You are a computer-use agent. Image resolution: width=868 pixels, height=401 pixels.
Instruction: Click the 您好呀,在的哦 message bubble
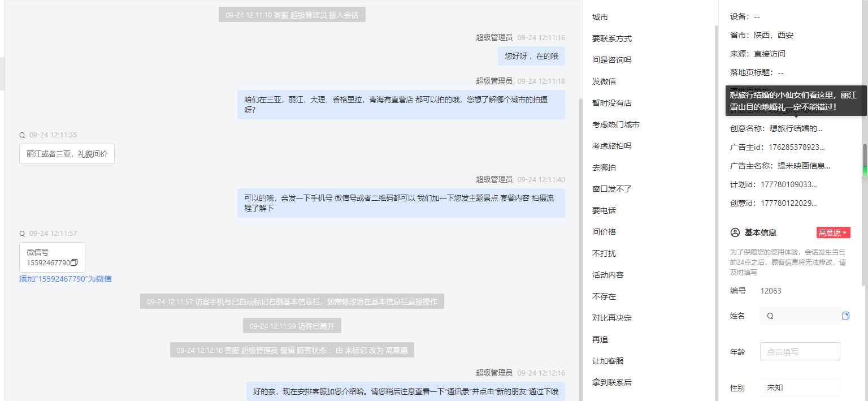[x=531, y=56]
